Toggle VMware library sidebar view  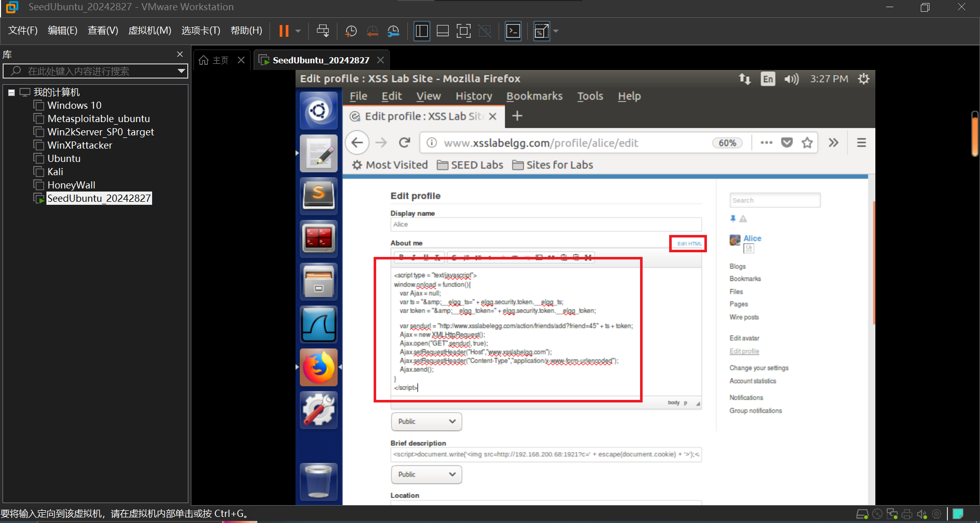coord(422,31)
